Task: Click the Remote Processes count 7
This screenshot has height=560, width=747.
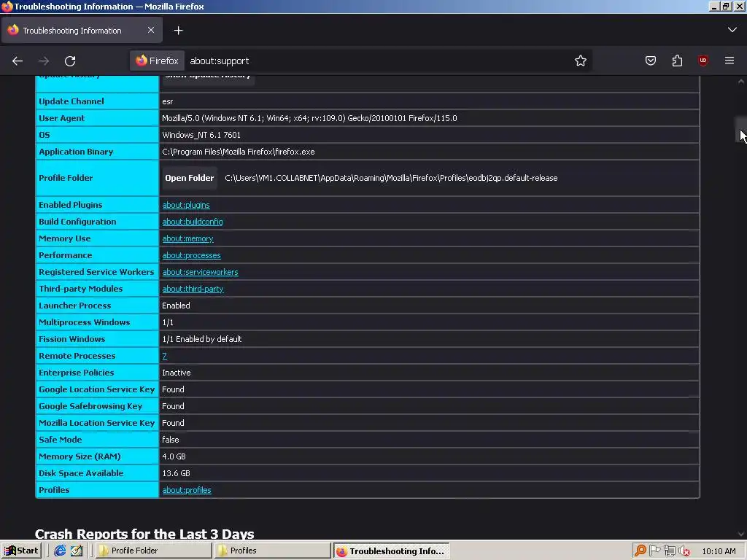Action: (x=164, y=356)
